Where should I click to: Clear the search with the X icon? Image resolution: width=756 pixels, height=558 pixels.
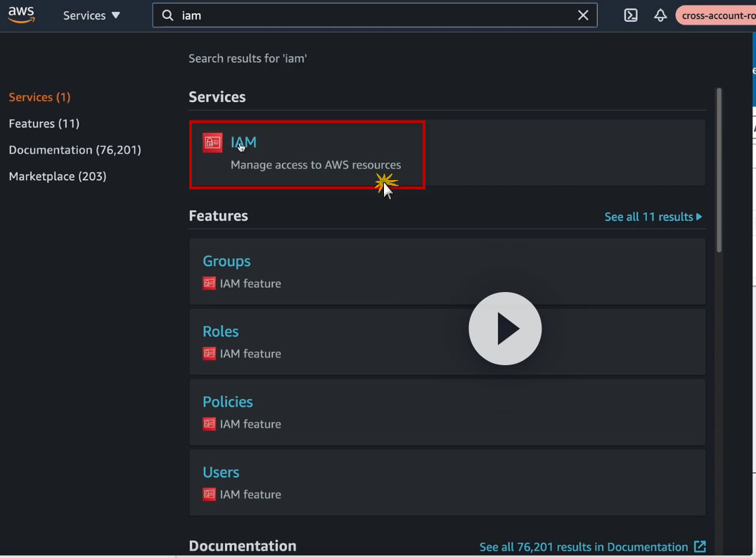point(583,15)
